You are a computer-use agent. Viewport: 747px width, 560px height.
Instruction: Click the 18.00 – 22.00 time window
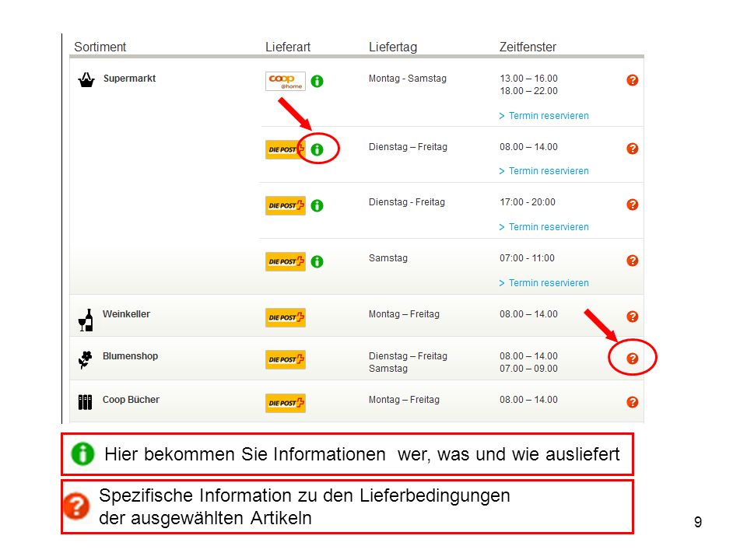click(528, 90)
